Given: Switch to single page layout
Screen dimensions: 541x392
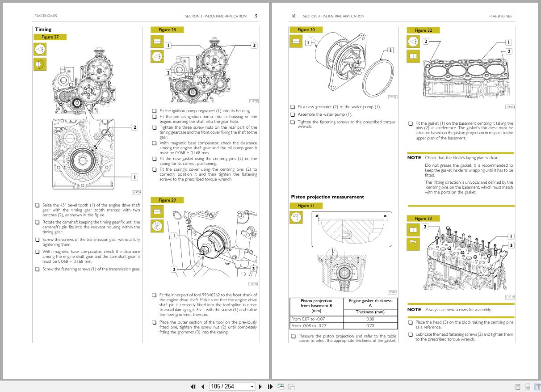Looking at the screenshot, I should click(518, 387).
